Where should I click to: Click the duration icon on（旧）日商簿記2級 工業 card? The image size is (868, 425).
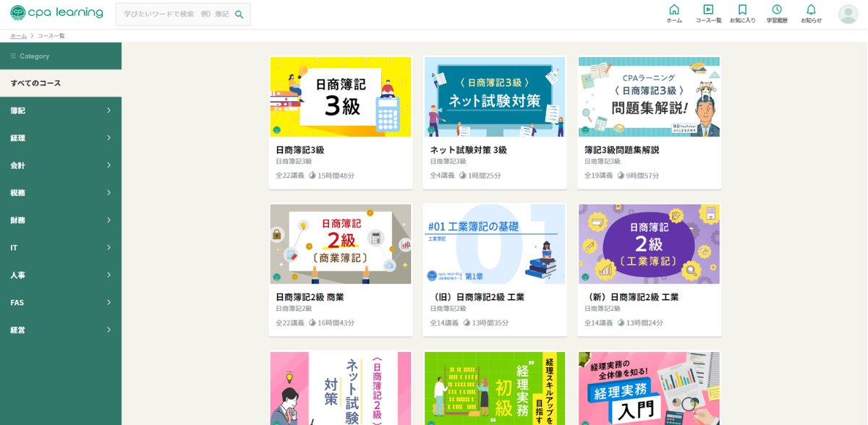(467, 323)
